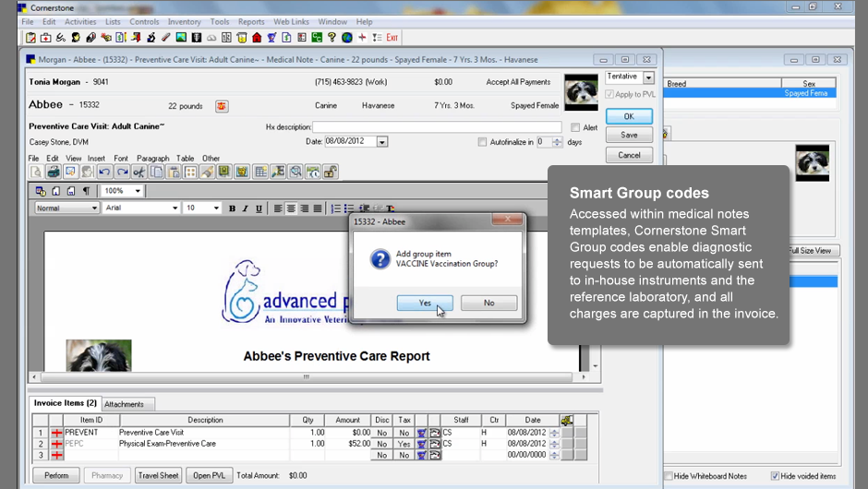Click the numbered list icon

tap(335, 209)
